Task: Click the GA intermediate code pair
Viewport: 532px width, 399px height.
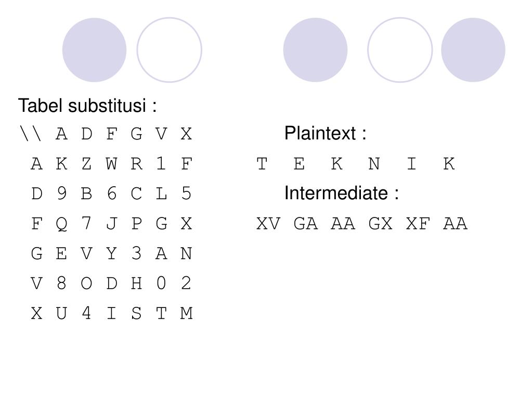Action: click(306, 224)
